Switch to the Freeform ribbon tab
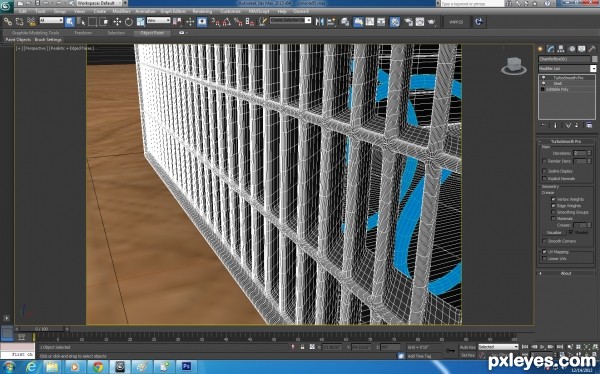Screen dimensions: 600x374 click(x=83, y=33)
